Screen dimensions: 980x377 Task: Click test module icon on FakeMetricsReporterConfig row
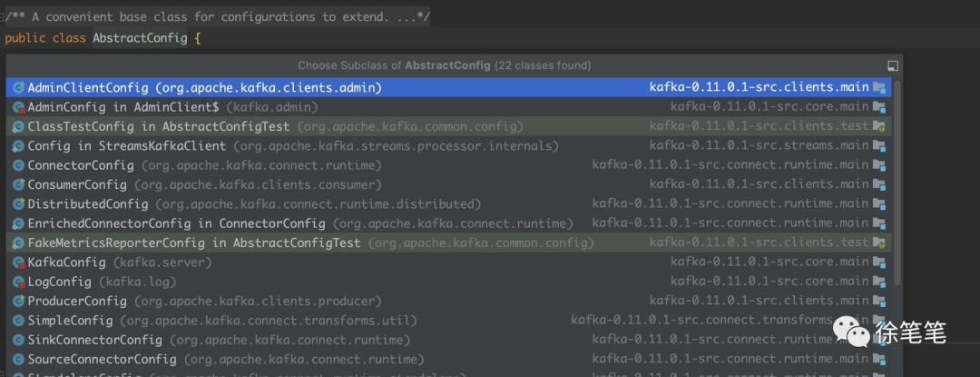click(879, 243)
